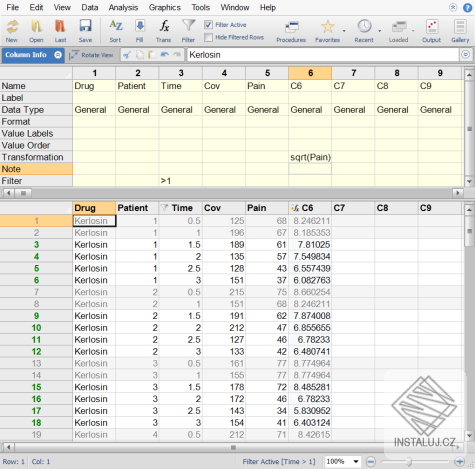475x469 pixels.
Task: Click the cell editor field showing Kerlosin
Action: (323, 55)
